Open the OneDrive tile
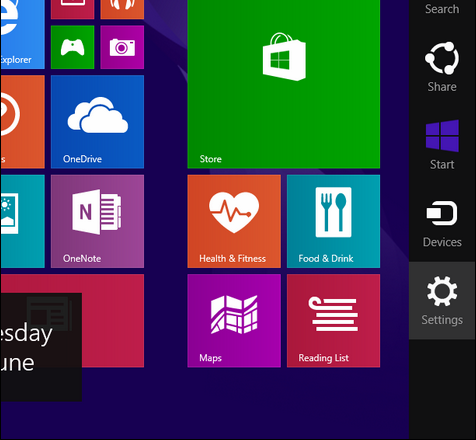The height and width of the screenshot is (440, 476). (x=97, y=122)
